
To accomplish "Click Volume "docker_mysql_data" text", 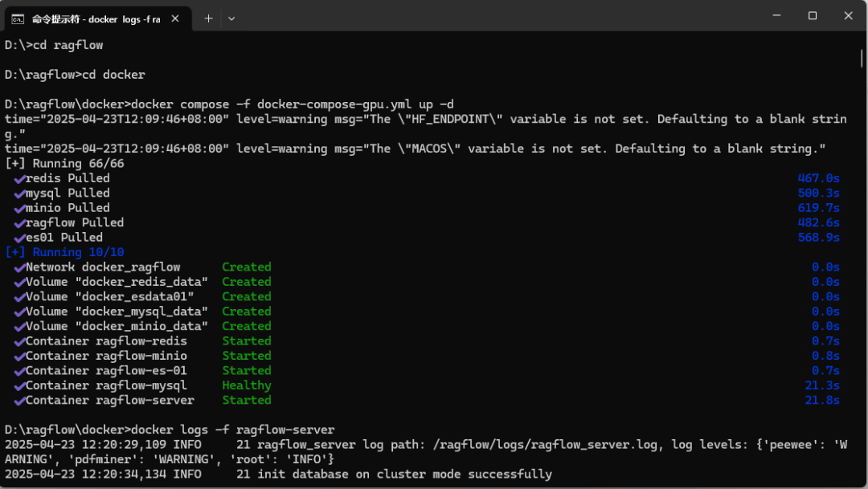I will (x=117, y=312).
